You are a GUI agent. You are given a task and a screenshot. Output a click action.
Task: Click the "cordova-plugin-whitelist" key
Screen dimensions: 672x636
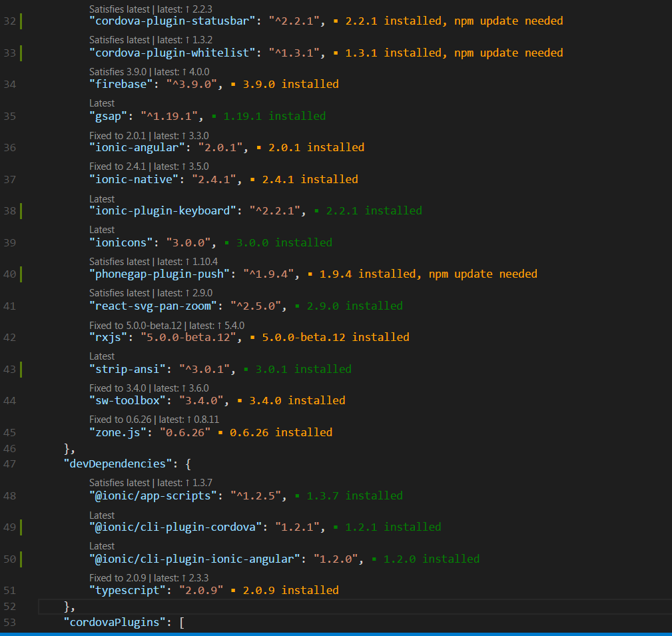point(172,53)
